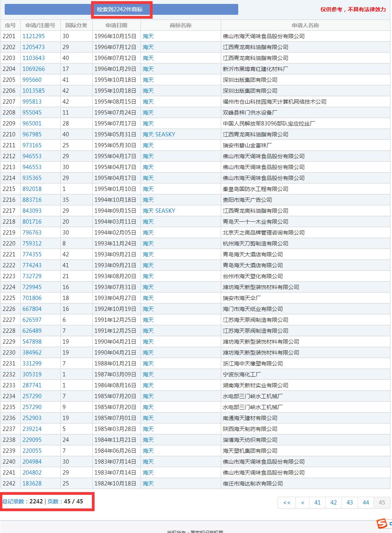Open registration number 995813
The width and height of the screenshot is (392, 533).
(x=32, y=102)
